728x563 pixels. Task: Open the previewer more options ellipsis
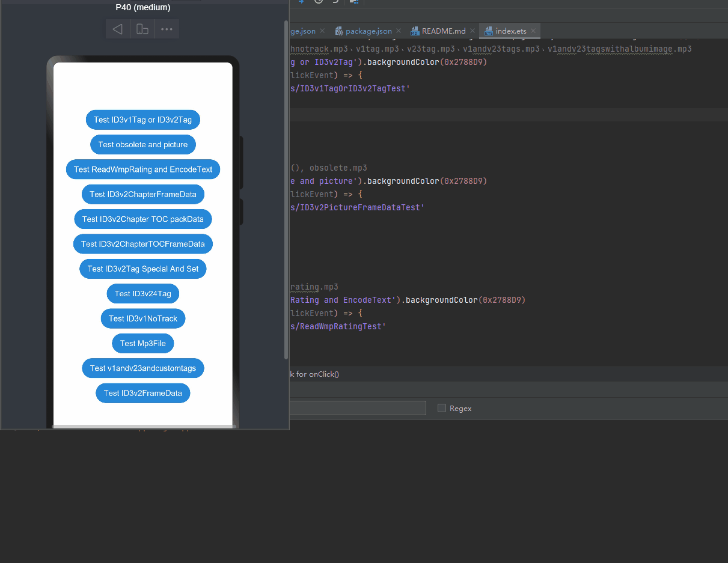coord(167,29)
